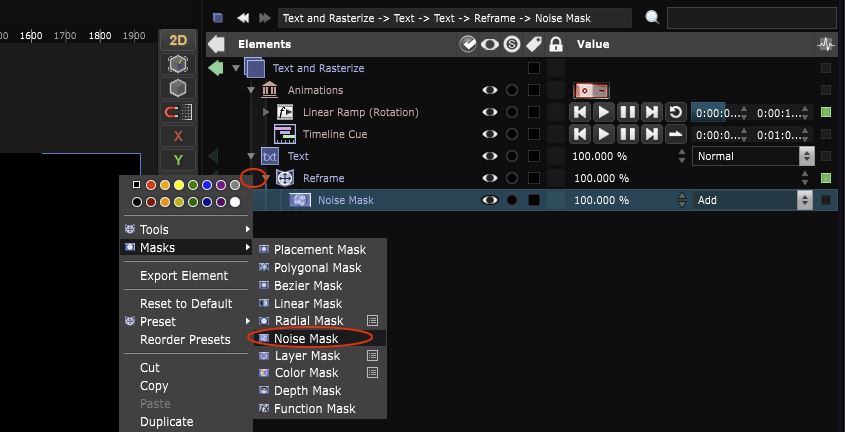Image resolution: width=845 pixels, height=432 pixels.
Task: Click the solo S icon in the header
Action: click(512, 44)
